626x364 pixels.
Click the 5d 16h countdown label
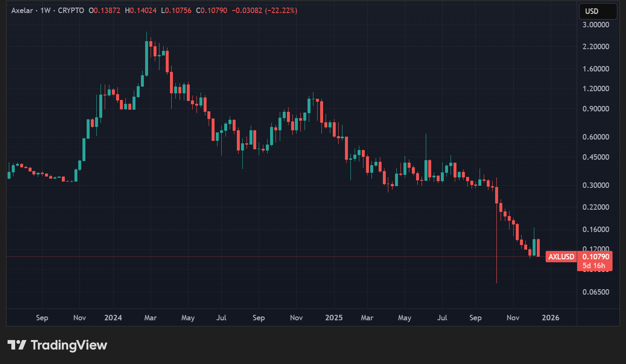(594, 266)
